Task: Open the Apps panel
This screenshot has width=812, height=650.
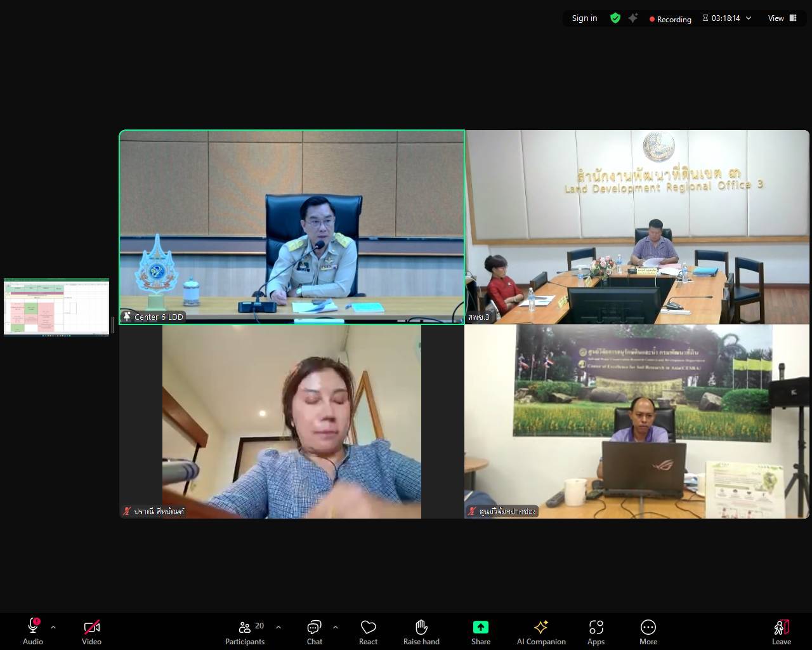Action: (596, 632)
